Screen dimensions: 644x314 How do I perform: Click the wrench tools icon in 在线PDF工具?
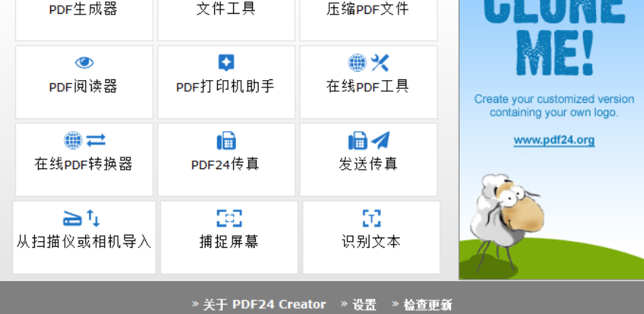pos(380,63)
